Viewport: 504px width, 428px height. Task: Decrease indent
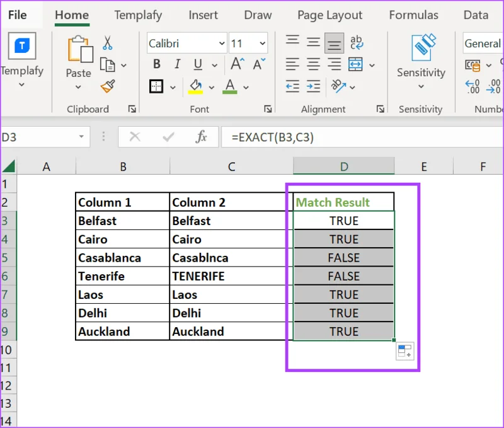pyautogui.click(x=292, y=86)
